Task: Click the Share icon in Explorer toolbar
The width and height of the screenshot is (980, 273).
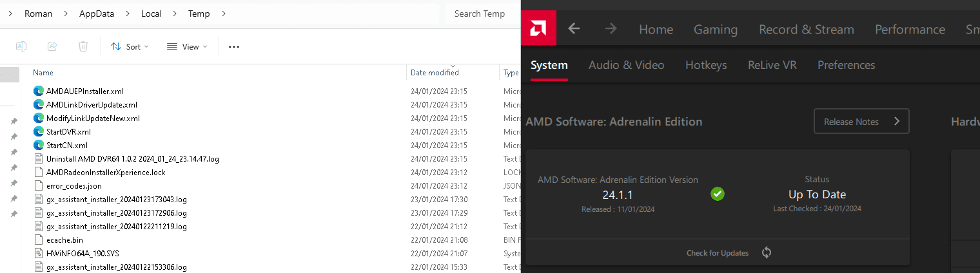Action: [52, 46]
